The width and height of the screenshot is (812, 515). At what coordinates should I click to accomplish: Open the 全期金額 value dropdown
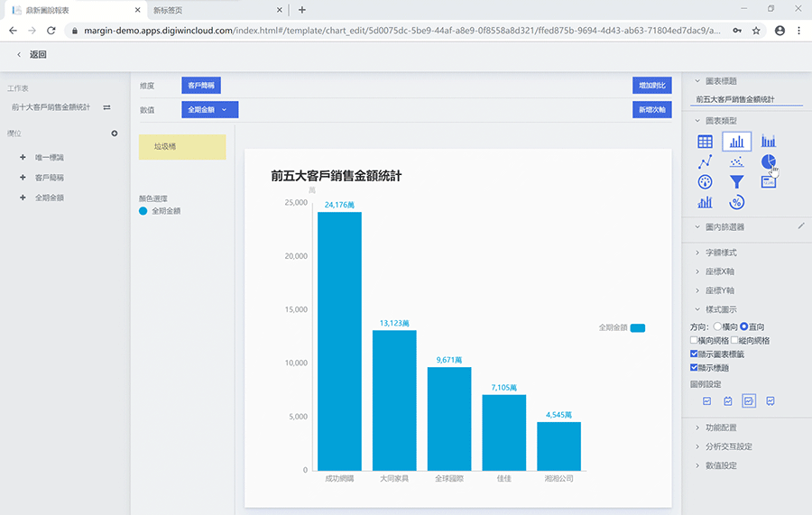coord(209,109)
